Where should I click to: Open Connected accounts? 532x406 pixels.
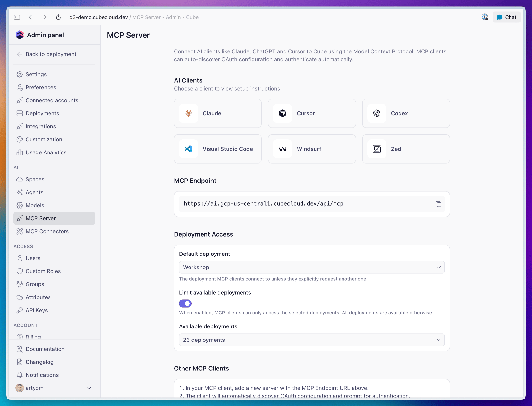[54, 100]
